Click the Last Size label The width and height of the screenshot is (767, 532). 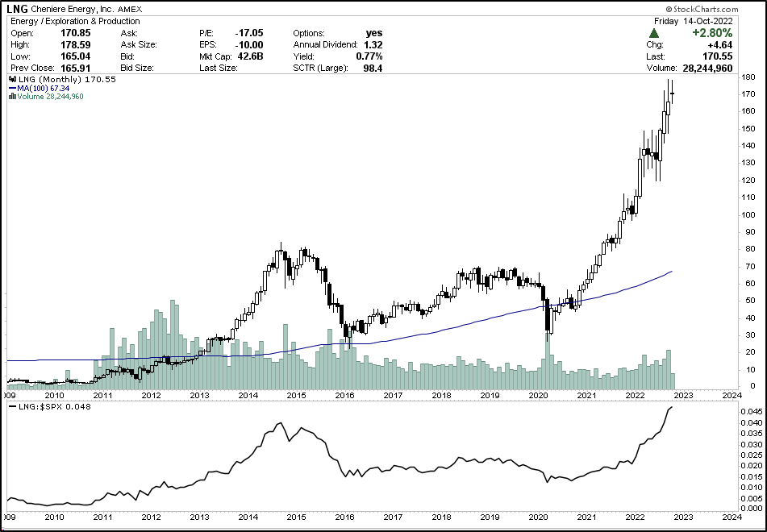point(219,68)
